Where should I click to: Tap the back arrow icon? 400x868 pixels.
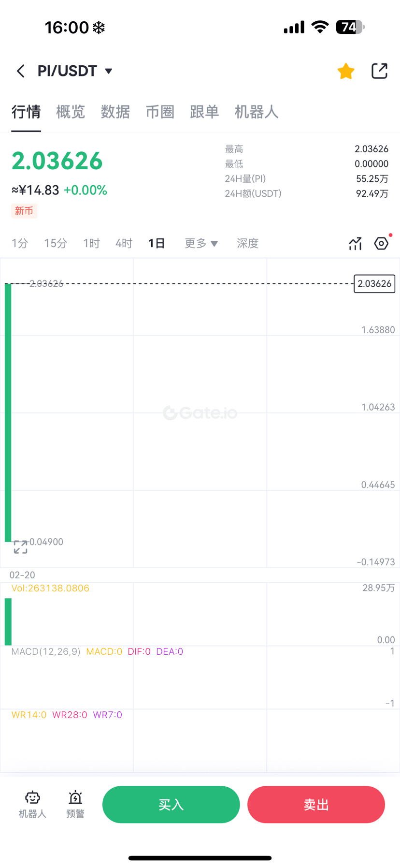(x=21, y=71)
